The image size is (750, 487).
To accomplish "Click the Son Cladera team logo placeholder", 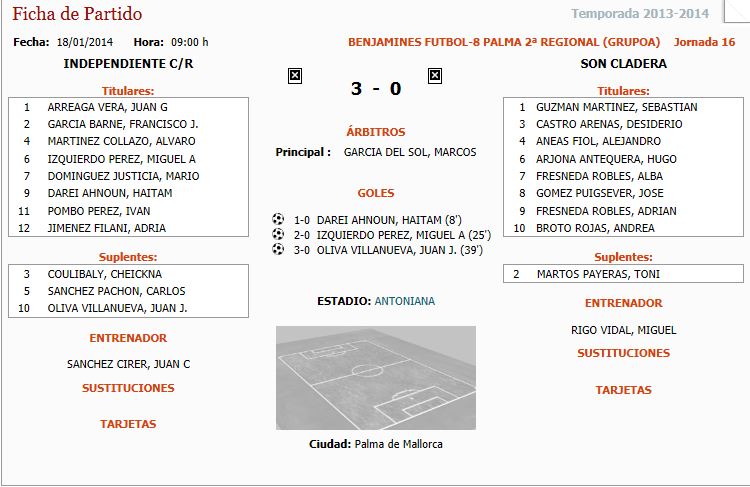I will coord(435,76).
